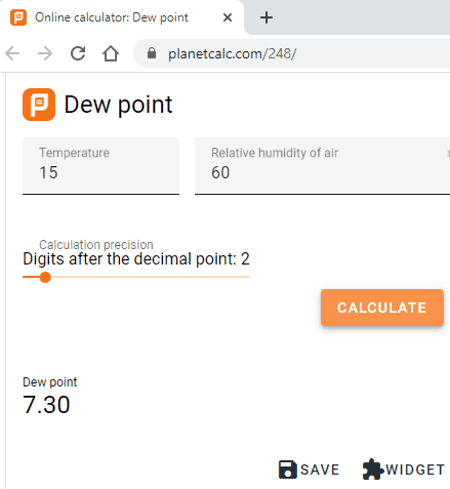Image resolution: width=450 pixels, height=489 pixels.
Task: Click the PlanetCalc orange logo
Action: (39, 104)
